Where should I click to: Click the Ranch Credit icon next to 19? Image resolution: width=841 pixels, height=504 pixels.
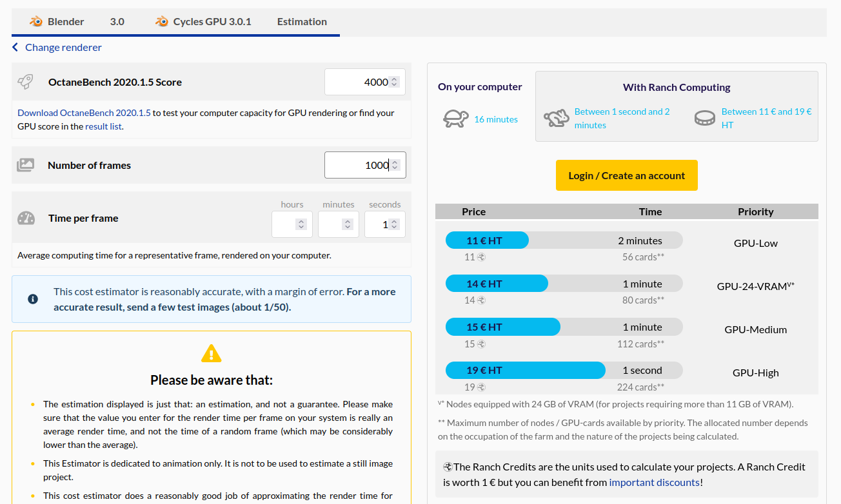tap(481, 387)
